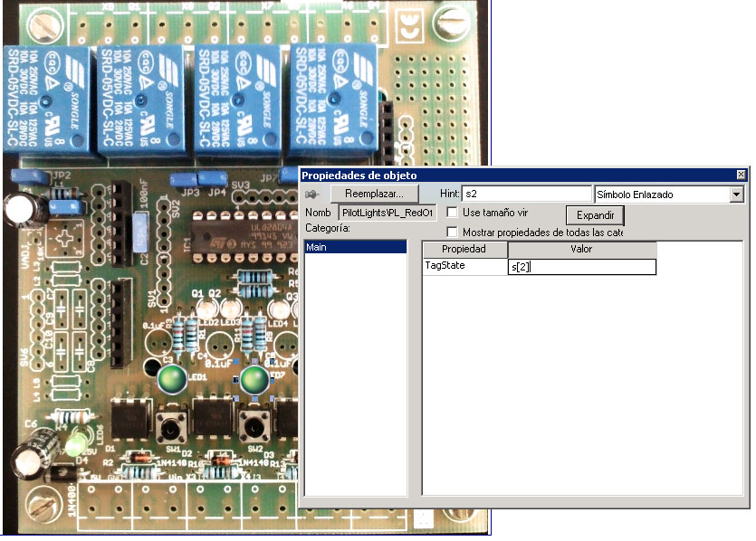Select the highlighted green pilot light near LED7
Screen dimensions: 756x541
click(254, 379)
